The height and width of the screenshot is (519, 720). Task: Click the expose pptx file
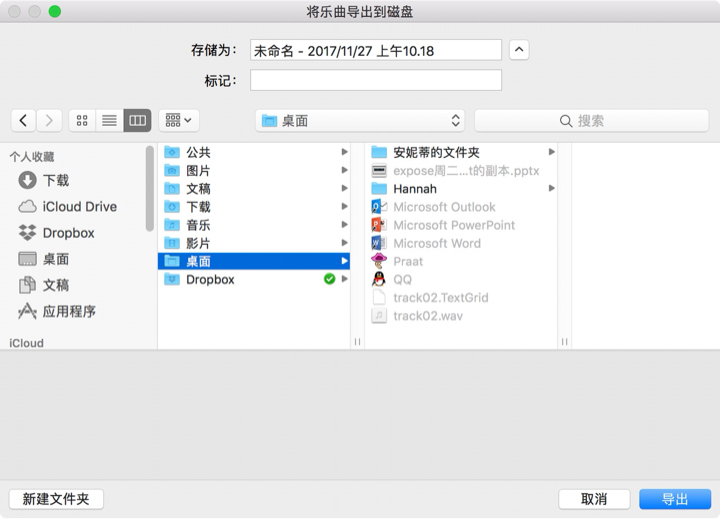tap(461, 170)
